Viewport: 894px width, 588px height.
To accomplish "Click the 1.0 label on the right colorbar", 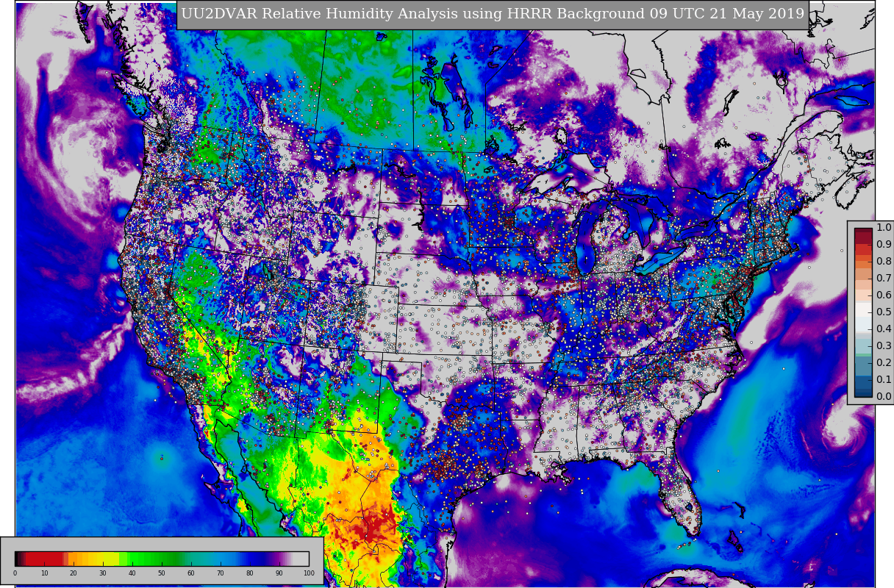I will click(x=884, y=228).
